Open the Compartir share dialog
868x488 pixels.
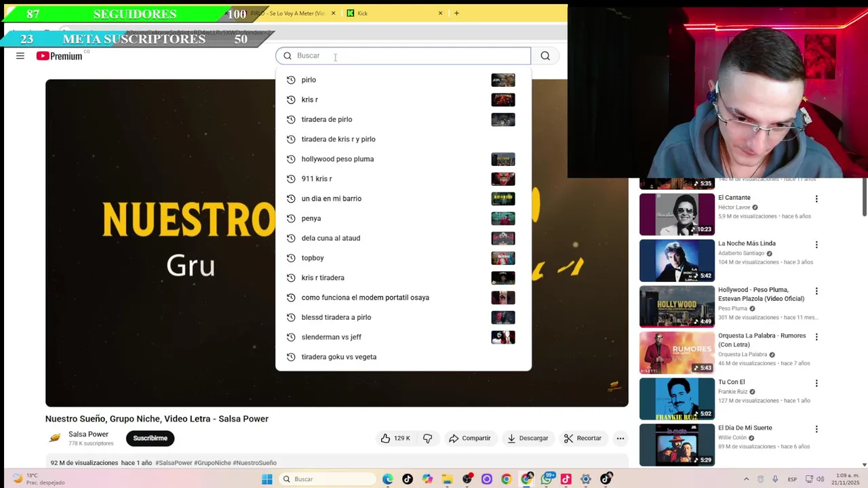point(470,439)
